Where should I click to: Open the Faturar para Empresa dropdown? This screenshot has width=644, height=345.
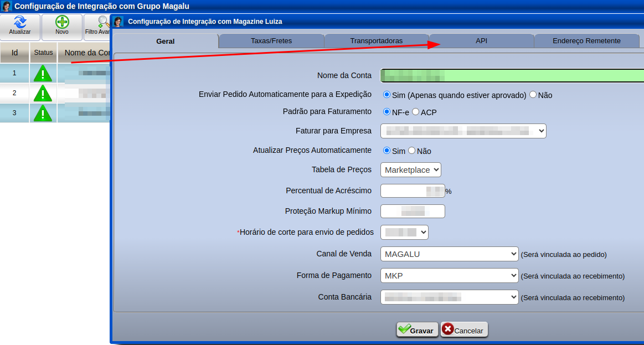pyautogui.click(x=463, y=131)
